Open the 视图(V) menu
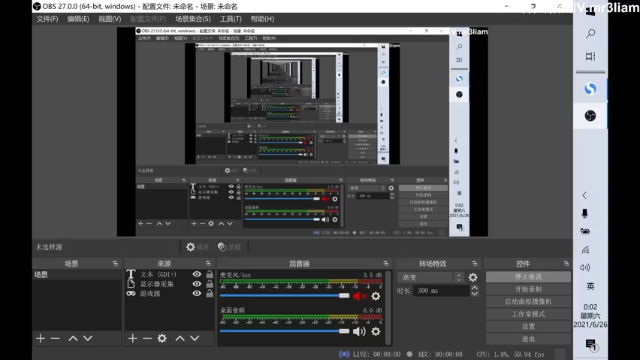 (x=109, y=19)
